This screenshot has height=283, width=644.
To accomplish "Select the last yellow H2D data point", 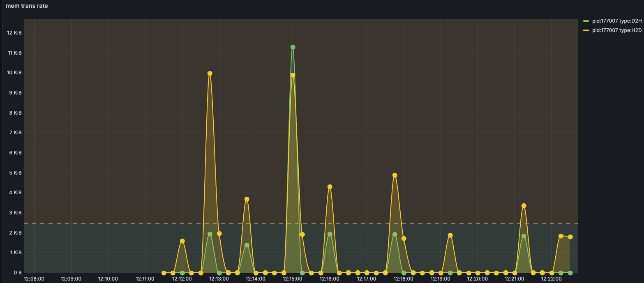I will tap(570, 237).
